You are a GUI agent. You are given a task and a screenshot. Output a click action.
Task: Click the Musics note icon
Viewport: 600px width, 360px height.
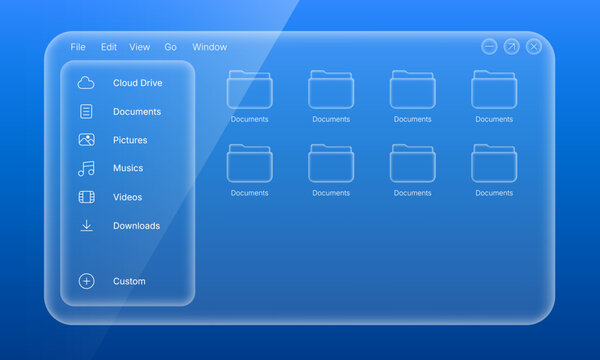pyautogui.click(x=86, y=168)
